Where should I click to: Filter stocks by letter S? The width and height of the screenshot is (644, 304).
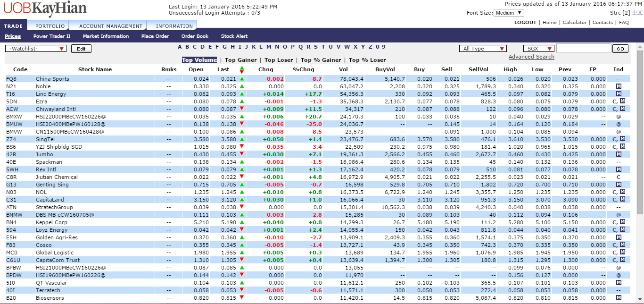[x=316, y=47]
